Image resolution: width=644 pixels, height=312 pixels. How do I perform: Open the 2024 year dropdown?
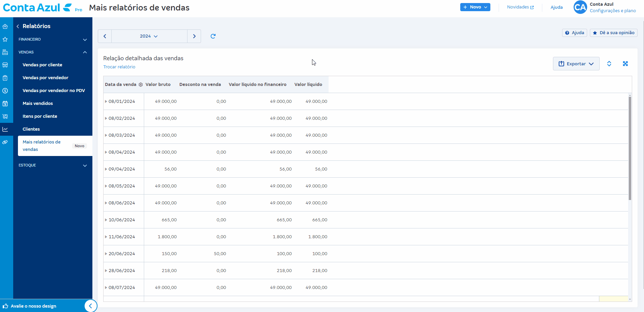click(x=149, y=36)
